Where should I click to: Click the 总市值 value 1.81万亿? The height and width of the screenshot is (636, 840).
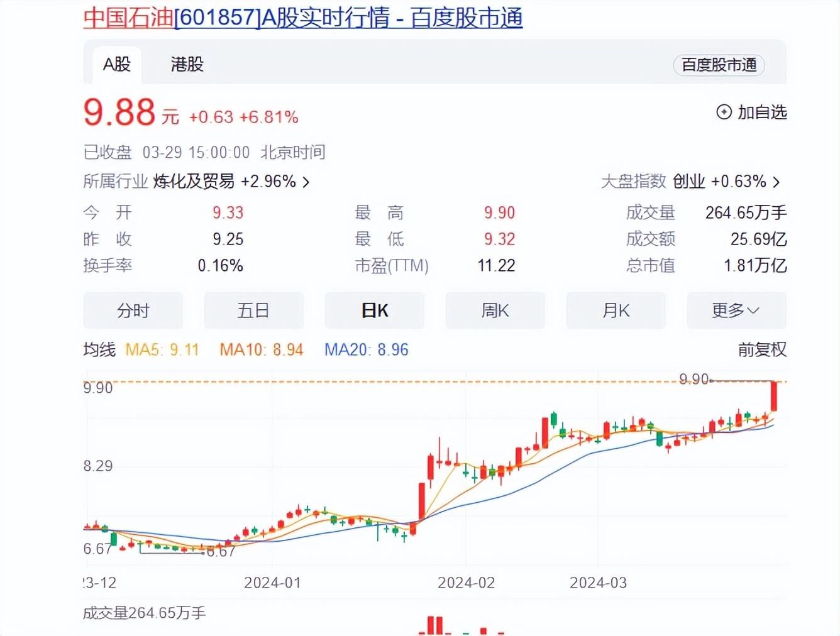coord(755,265)
